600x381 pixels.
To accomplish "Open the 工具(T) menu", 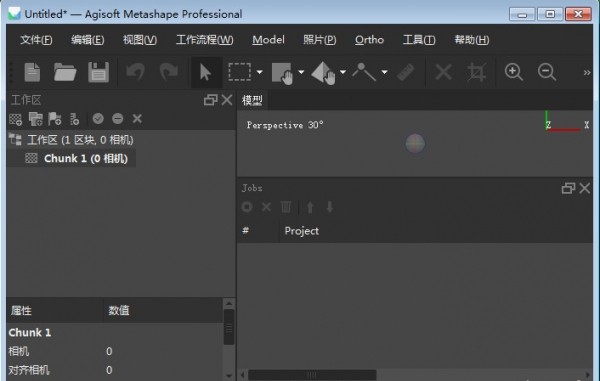I will pos(419,40).
